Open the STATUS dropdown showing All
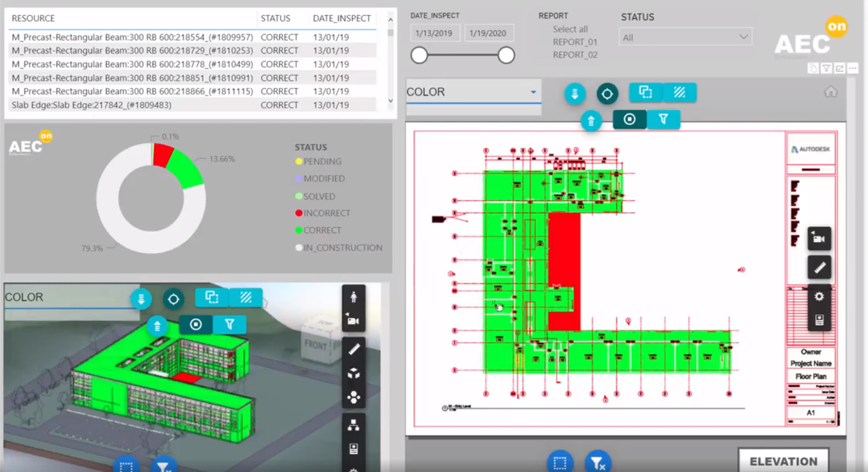The image size is (868, 472). coord(686,37)
